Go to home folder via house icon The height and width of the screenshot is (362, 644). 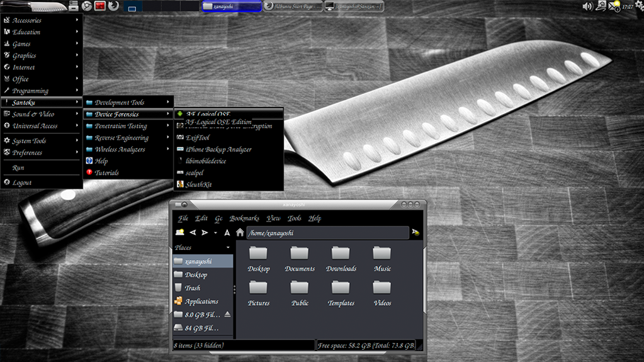click(x=240, y=232)
